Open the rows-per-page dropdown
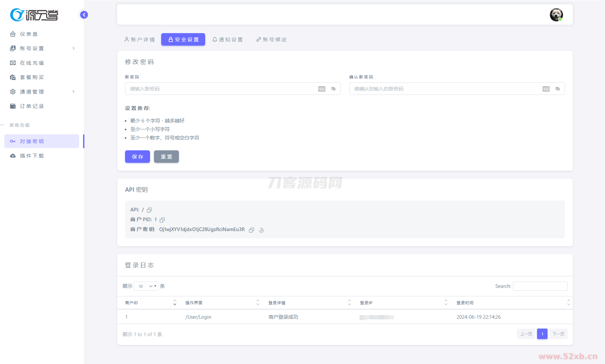Screen dimensions: 605x364 (146, 286)
